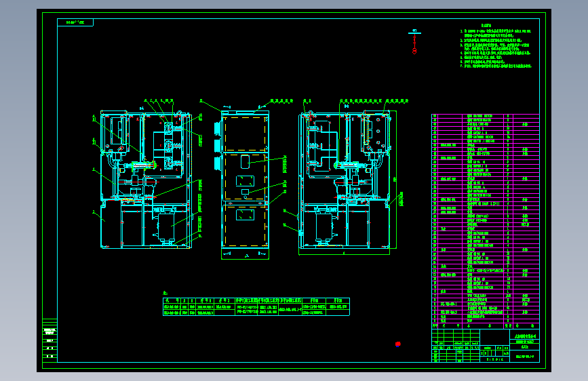
Task: Select the left side-section cabinet view
Action: (146, 179)
